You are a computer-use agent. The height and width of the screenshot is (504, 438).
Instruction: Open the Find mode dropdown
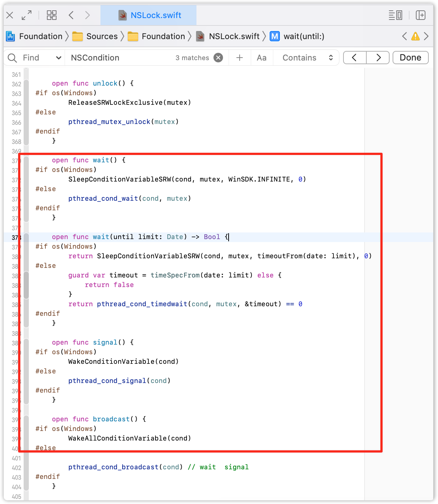click(42, 58)
